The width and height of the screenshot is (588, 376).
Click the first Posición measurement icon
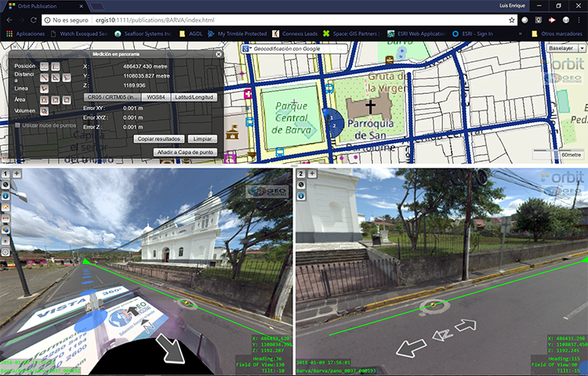pos(45,67)
